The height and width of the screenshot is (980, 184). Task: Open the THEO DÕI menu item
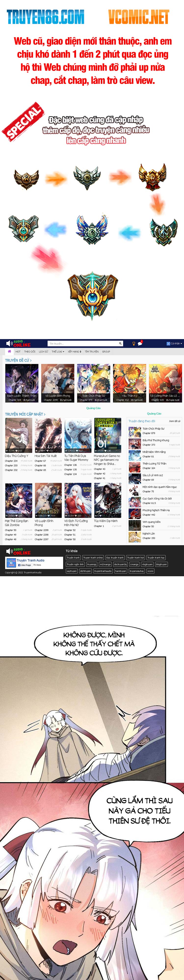(30, 352)
